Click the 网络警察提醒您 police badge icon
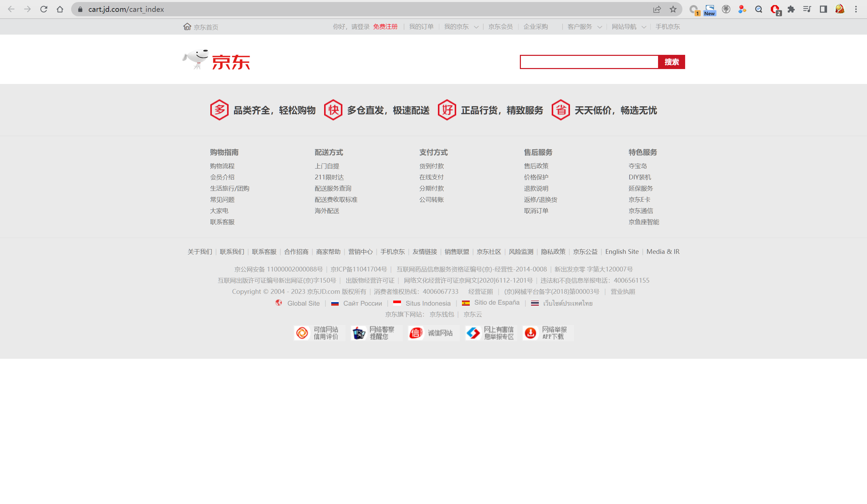Image resolution: width=867 pixels, height=504 pixels. [x=359, y=332]
